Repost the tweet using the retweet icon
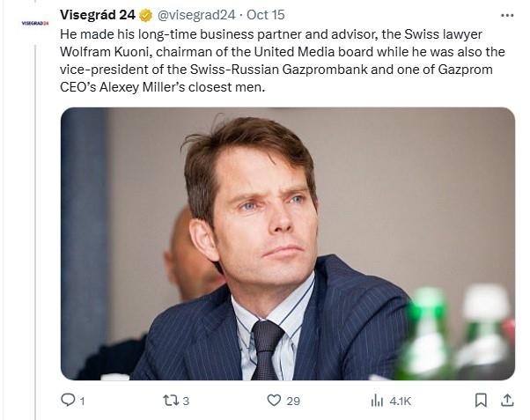The height and width of the screenshot is (420, 530). click(x=171, y=400)
